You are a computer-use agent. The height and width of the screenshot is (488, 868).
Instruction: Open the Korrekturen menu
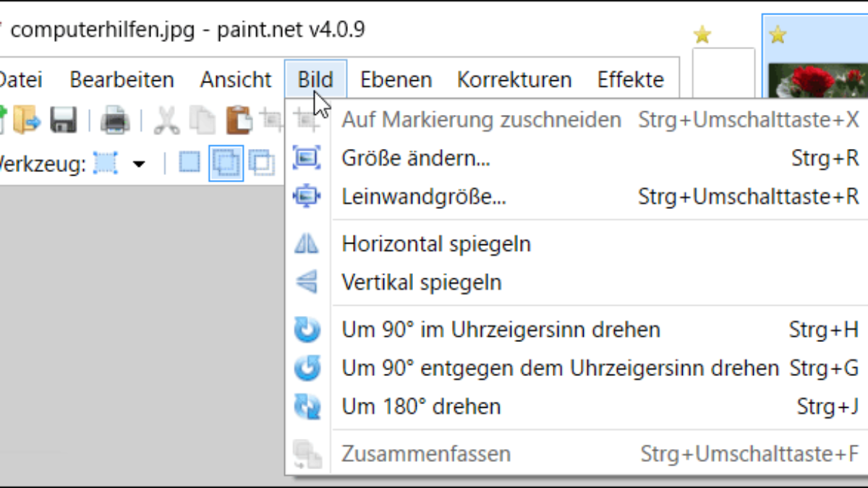(x=514, y=80)
